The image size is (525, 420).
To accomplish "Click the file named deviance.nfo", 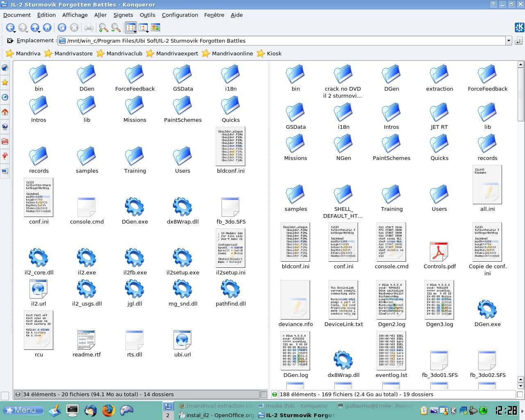I will coord(295,324).
